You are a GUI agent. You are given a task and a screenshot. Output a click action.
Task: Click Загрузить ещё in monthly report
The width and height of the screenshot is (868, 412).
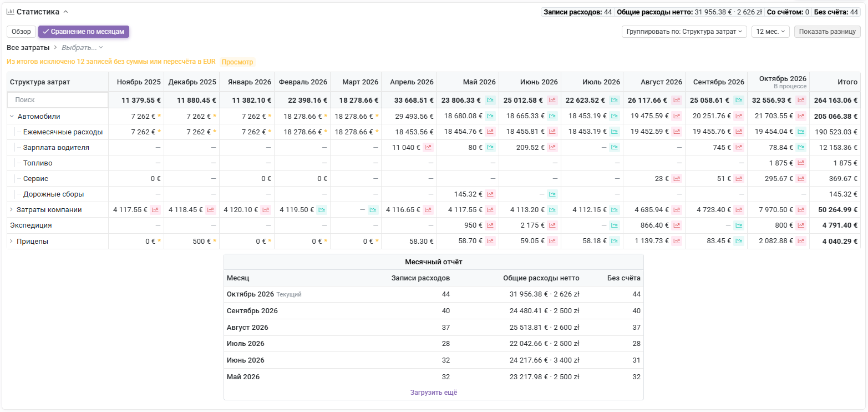click(x=434, y=392)
